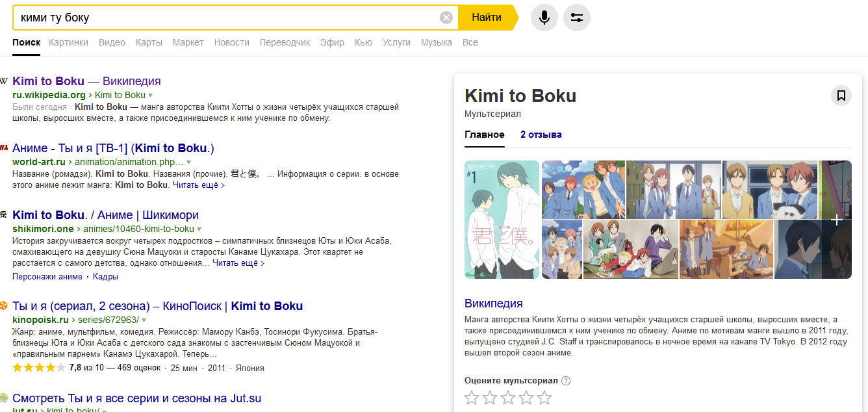Select the Поиск tab
The height and width of the screenshot is (412, 868).
pyautogui.click(x=27, y=42)
